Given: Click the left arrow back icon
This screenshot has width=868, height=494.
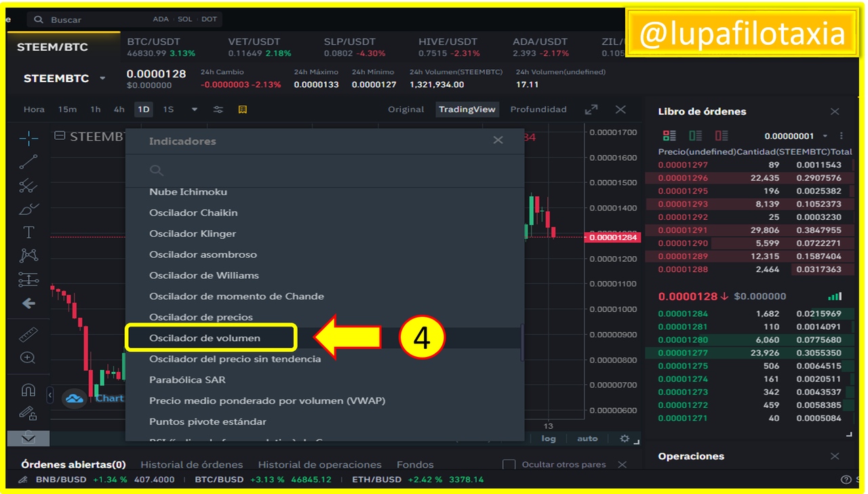Looking at the screenshot, I should 28,303.
